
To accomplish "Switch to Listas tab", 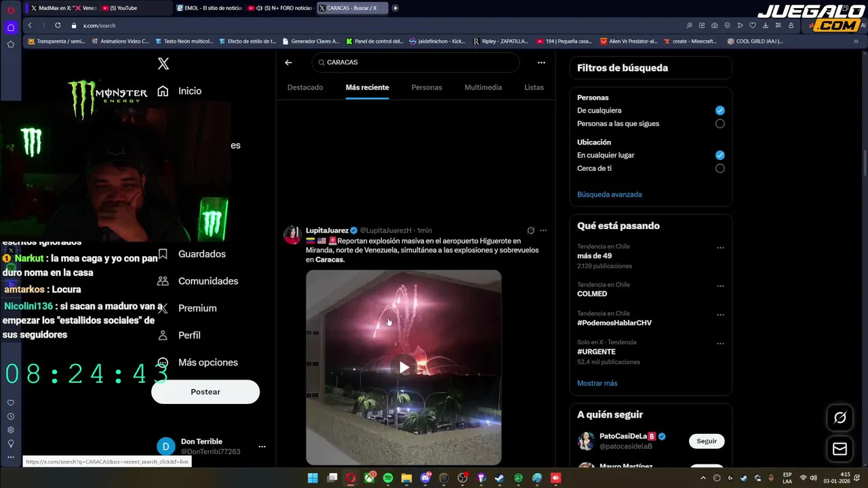I will [534, 87].
